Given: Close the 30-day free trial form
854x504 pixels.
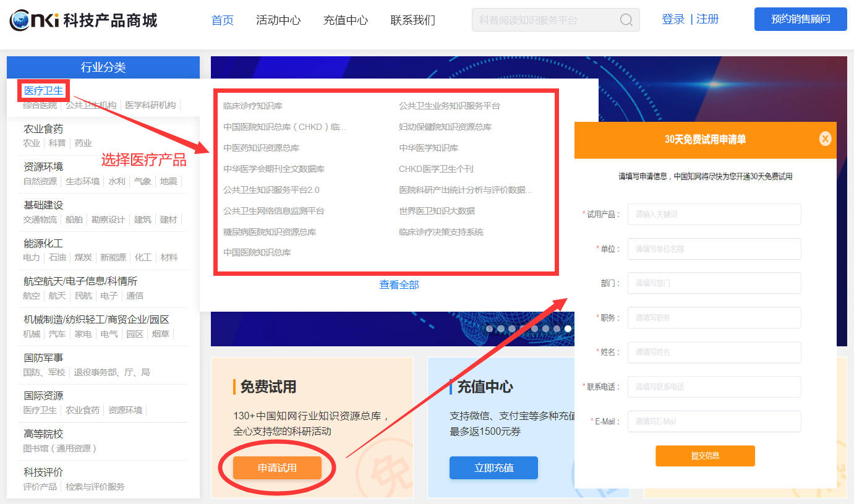Looking at the screenshot, I should (x=825, y=139).
